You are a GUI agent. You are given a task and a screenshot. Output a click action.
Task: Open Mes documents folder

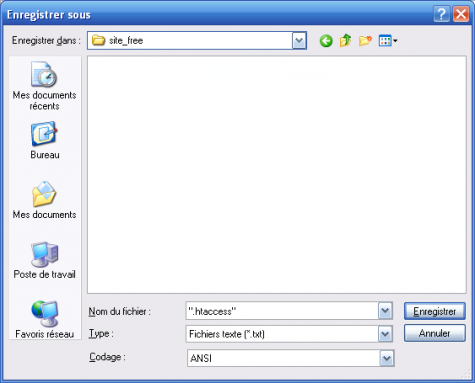(44, 200)
